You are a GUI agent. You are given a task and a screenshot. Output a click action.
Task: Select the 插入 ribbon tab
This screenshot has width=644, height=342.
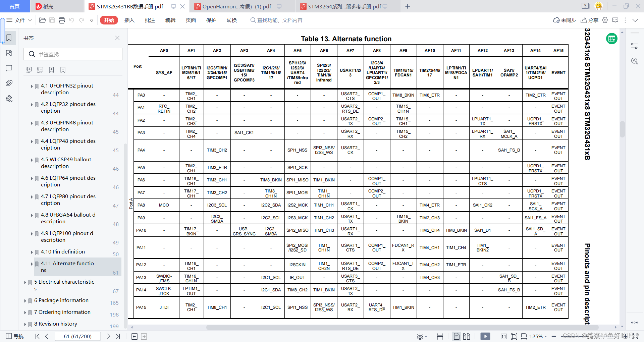(129, 20)
